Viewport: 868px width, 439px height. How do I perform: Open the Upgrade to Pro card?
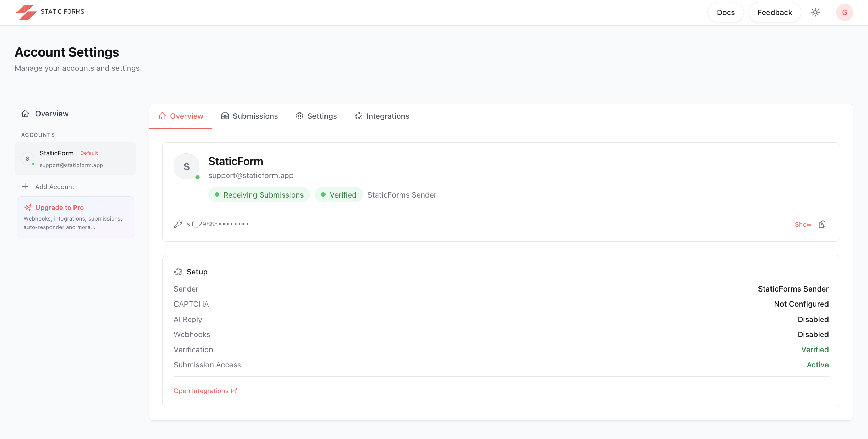coord(75,217)
